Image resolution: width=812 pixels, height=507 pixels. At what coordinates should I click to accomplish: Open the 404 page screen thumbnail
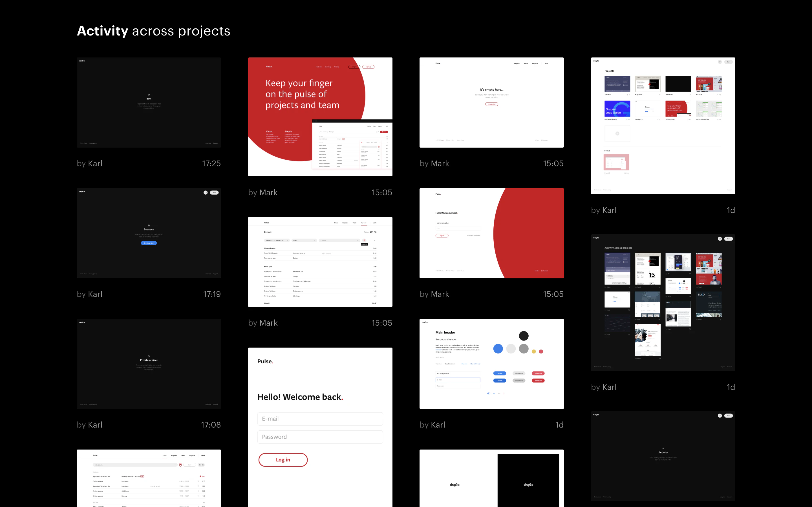pos(149,102)
